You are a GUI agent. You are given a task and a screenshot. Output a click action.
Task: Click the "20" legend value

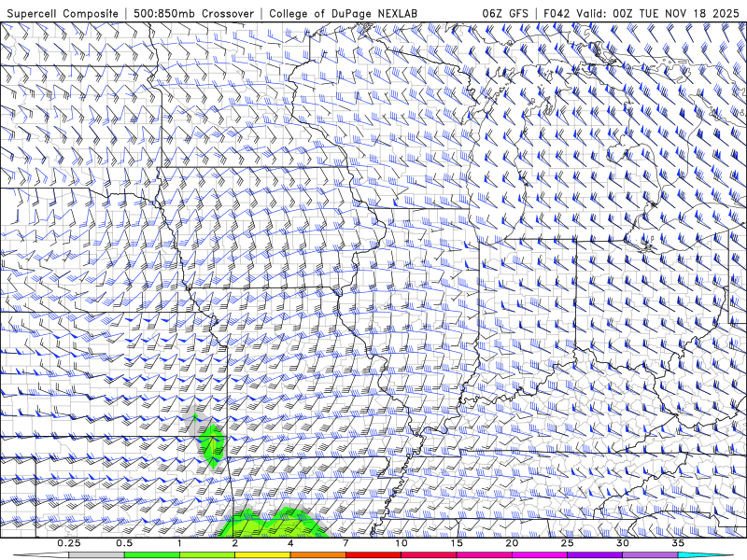pyautogui.click(x=512, y=543)
